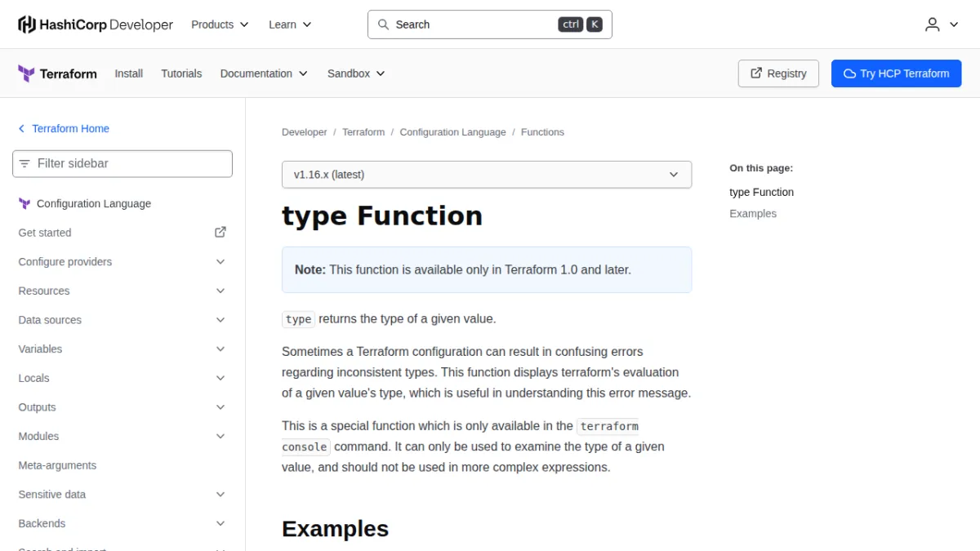Viewport: 980px width, 551px height.
Task: Click the Functions breadcrumb link
Action: (x=542, y=132)
